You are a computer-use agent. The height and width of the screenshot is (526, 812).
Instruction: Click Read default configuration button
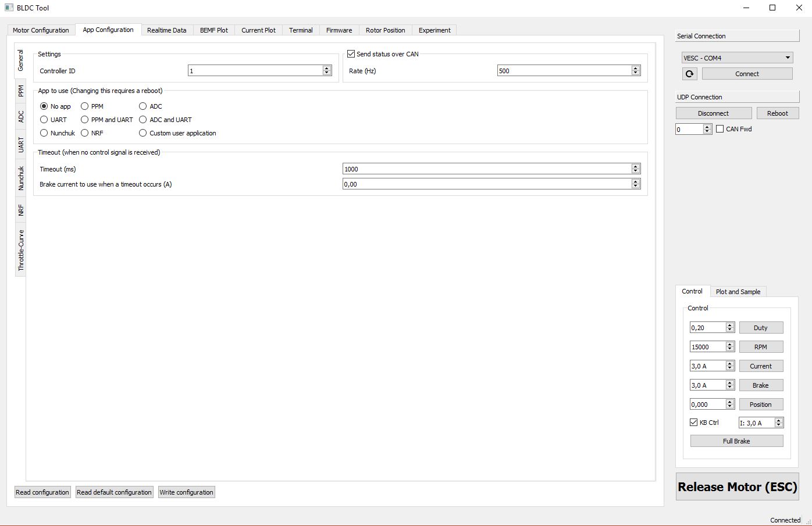coord(115,492)
